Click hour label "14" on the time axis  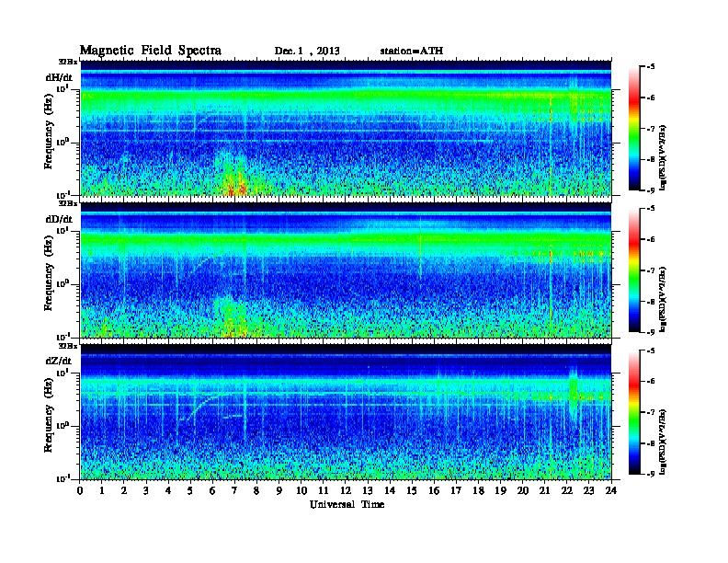390,490
